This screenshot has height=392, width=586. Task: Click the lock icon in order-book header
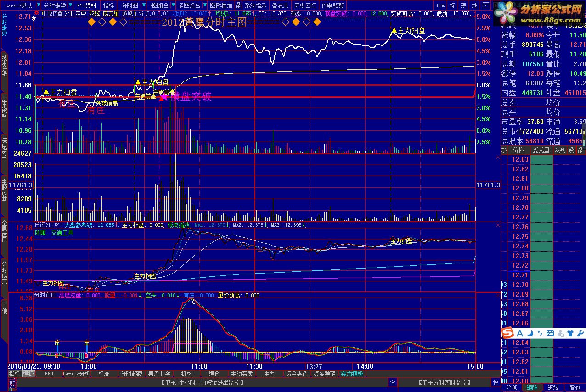(580, 150)
